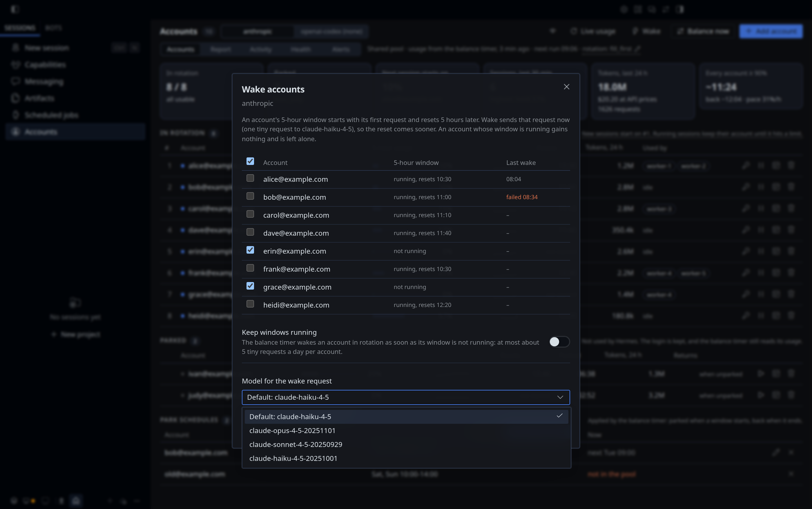Enable the Keep windows running switch
The height and width of the screenshot is (509, 812).
559,342
